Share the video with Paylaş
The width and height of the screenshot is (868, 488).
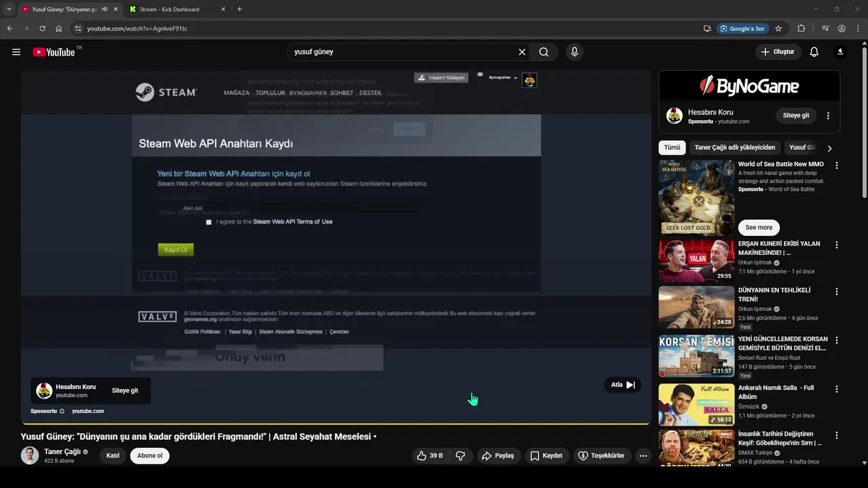coord(498,456)
